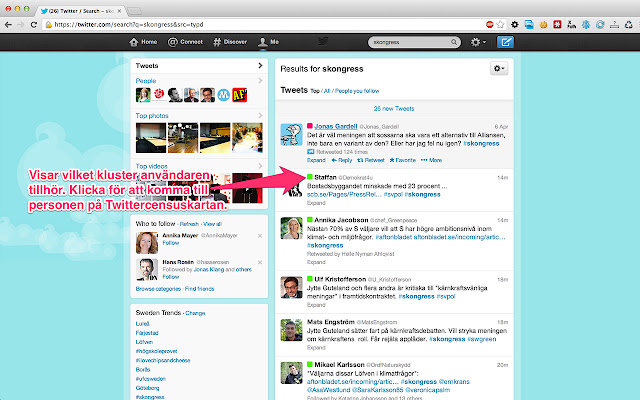Expand Jonas Gardell's tweet
Viewport: 640px width, 400px height.
[x=316, y=160]
